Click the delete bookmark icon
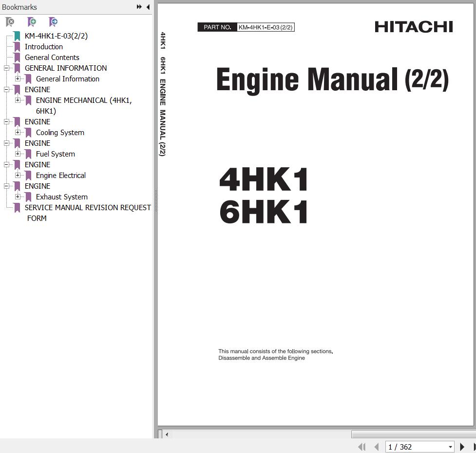Screen dimensions: 476x453 point(10,21)
